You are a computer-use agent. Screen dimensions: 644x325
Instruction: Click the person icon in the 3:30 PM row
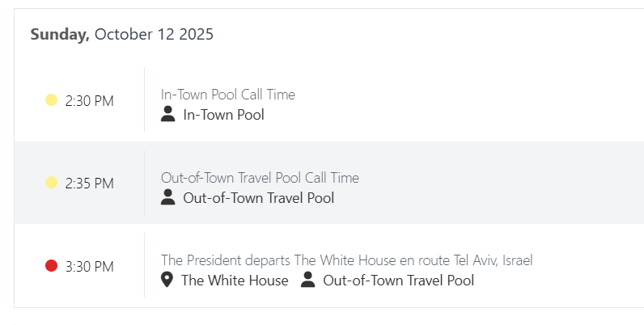click(x=307, y=281)
